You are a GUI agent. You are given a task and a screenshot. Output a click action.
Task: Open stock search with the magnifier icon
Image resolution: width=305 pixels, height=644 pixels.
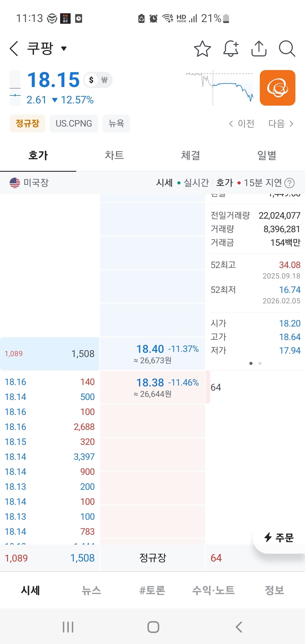click(287, 49)
